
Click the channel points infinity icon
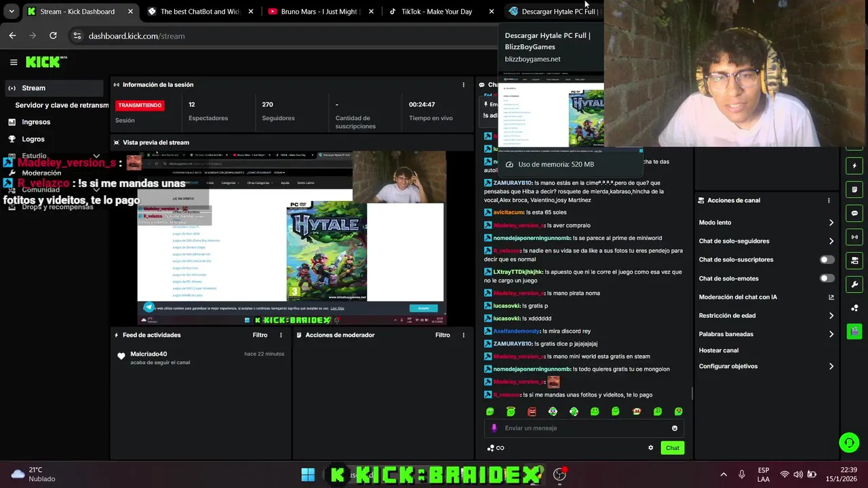click(x=500, y=448)
